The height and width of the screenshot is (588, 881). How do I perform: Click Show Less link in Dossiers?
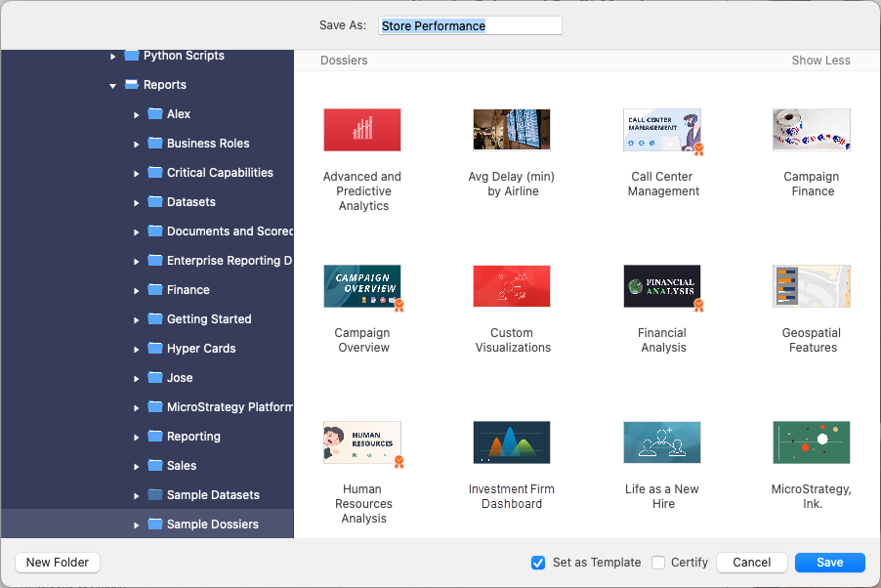(x=820, y=61)
